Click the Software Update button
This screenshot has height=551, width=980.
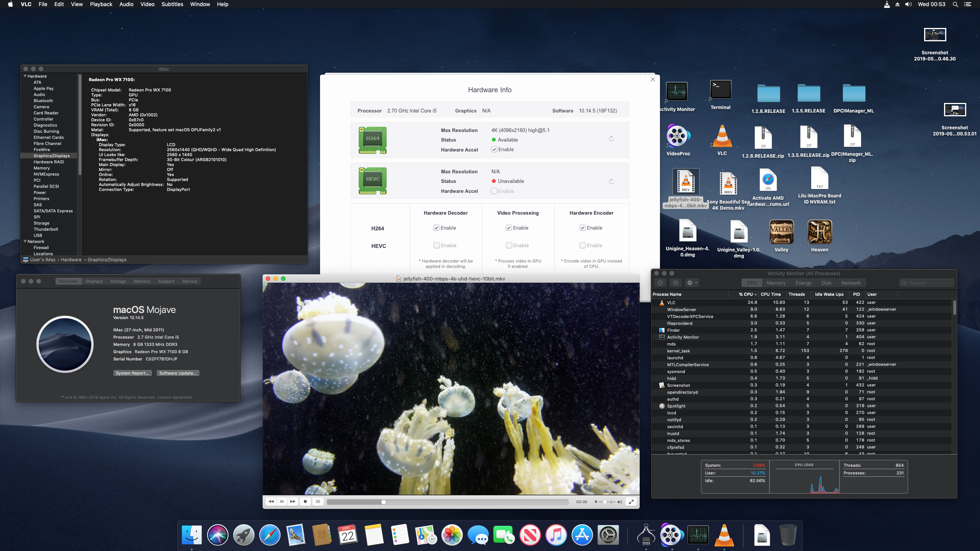[x=178, y=373]
